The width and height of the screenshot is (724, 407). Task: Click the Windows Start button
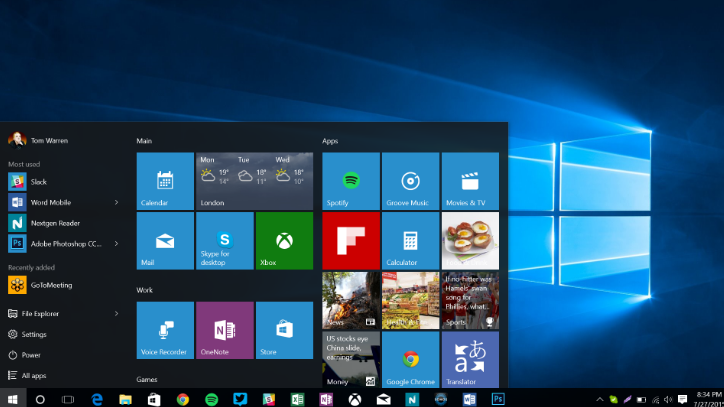click(x=13, y=399)
